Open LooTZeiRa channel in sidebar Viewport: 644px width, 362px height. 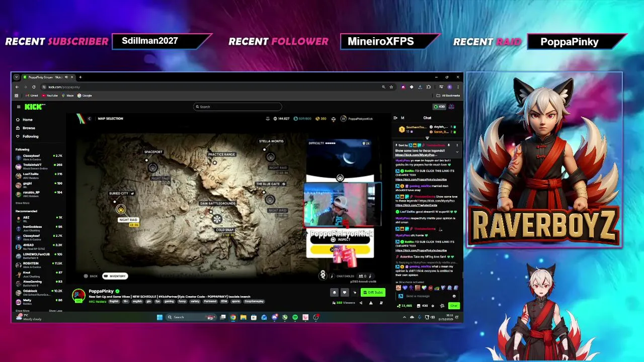click(38, 175)
